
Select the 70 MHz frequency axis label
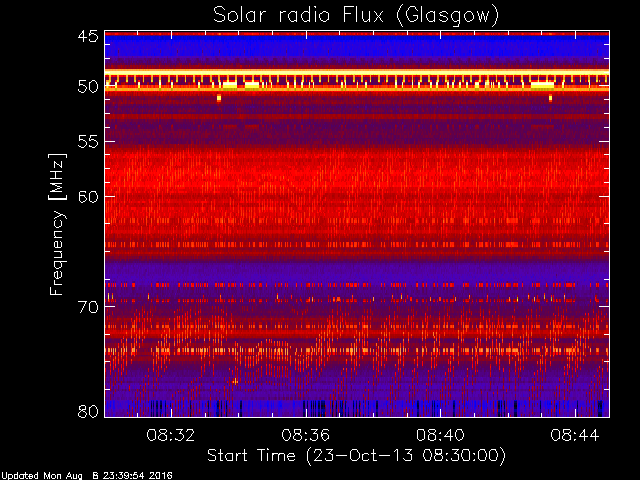(88, 307)
